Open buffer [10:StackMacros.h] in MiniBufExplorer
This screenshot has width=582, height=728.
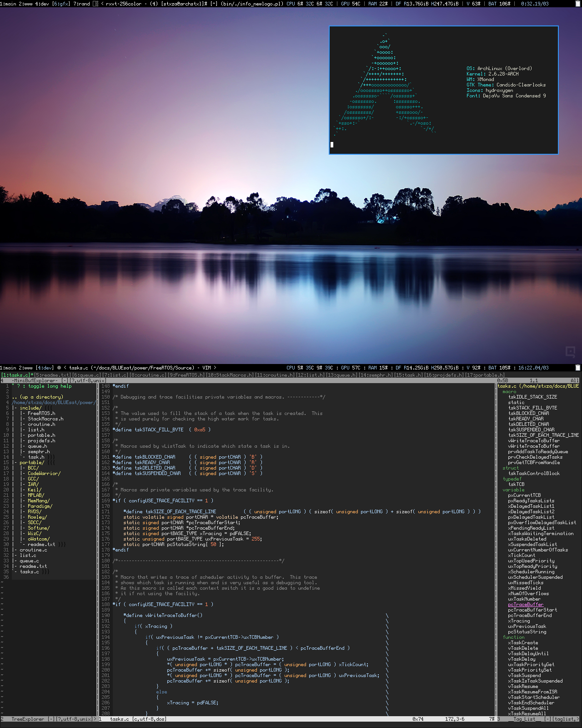230,375
